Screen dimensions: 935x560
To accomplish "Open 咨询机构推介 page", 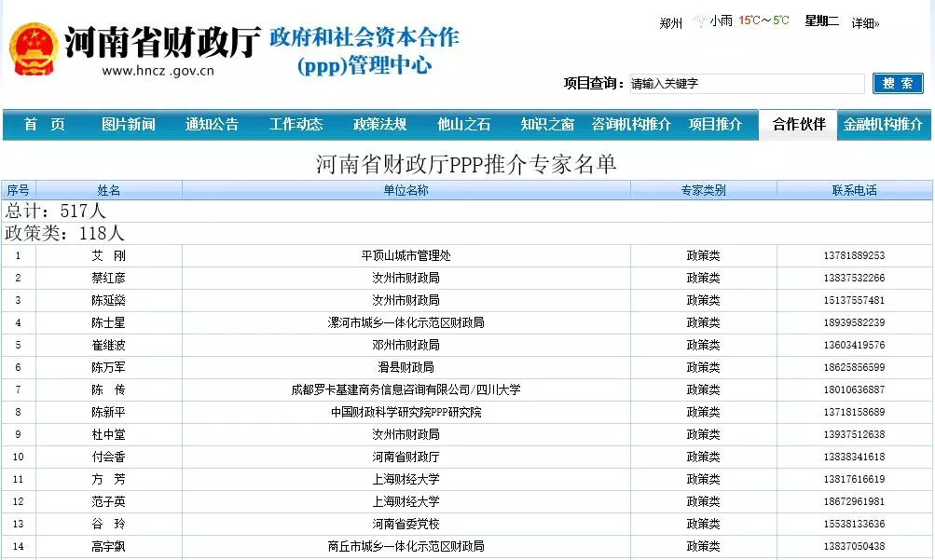I will [x=631, y=124].
